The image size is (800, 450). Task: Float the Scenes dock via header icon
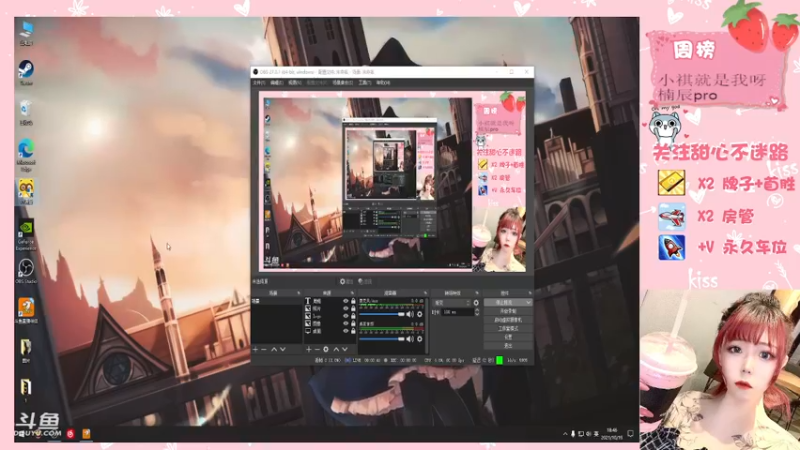click(x=298, y=293)
